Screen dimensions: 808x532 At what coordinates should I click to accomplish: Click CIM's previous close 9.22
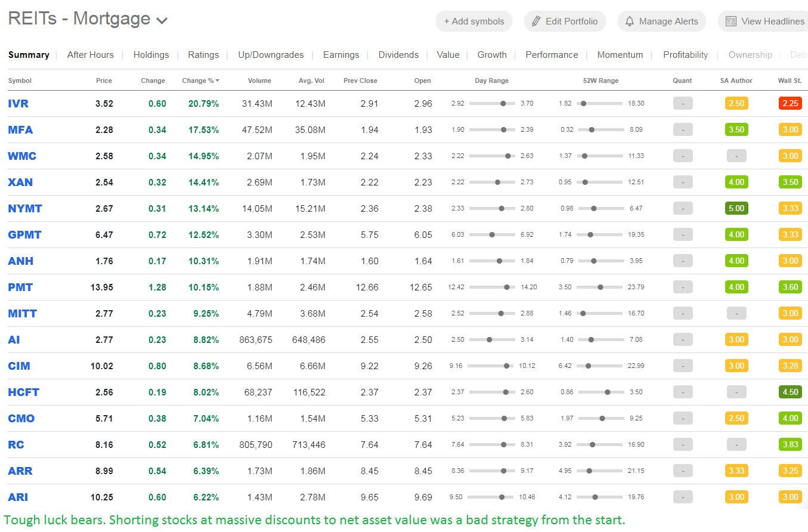click(x=369, y=366)
